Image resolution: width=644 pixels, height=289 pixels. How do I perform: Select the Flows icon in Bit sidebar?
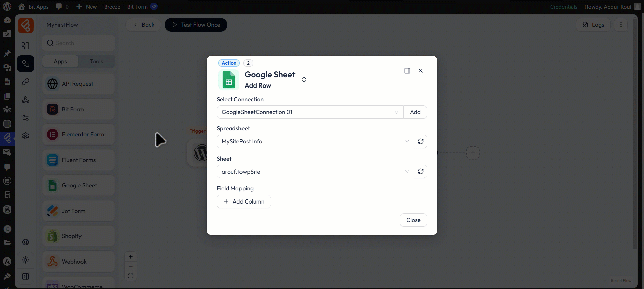25,64
